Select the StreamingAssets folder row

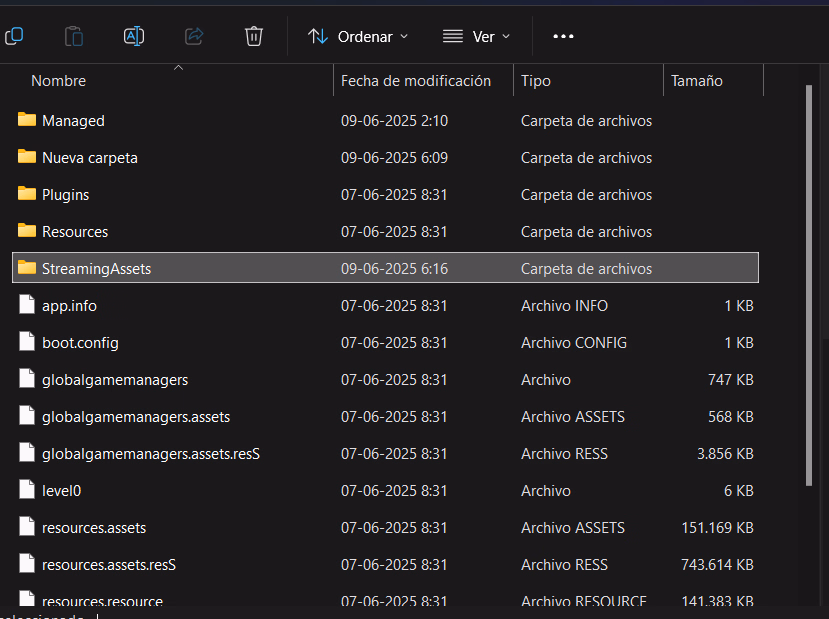pyautogui.click(x=96, y=268)
